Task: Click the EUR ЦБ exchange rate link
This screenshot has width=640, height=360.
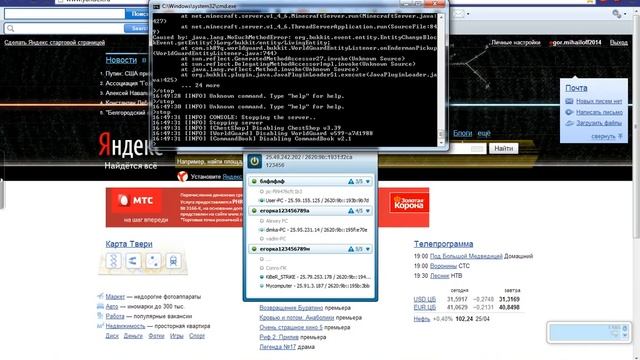Action: click(424, 307)
